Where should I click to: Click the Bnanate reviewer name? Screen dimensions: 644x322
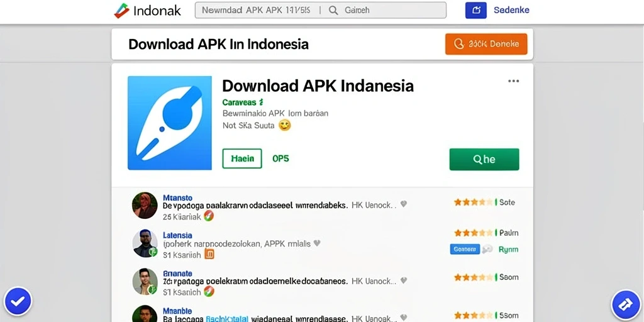177,274
